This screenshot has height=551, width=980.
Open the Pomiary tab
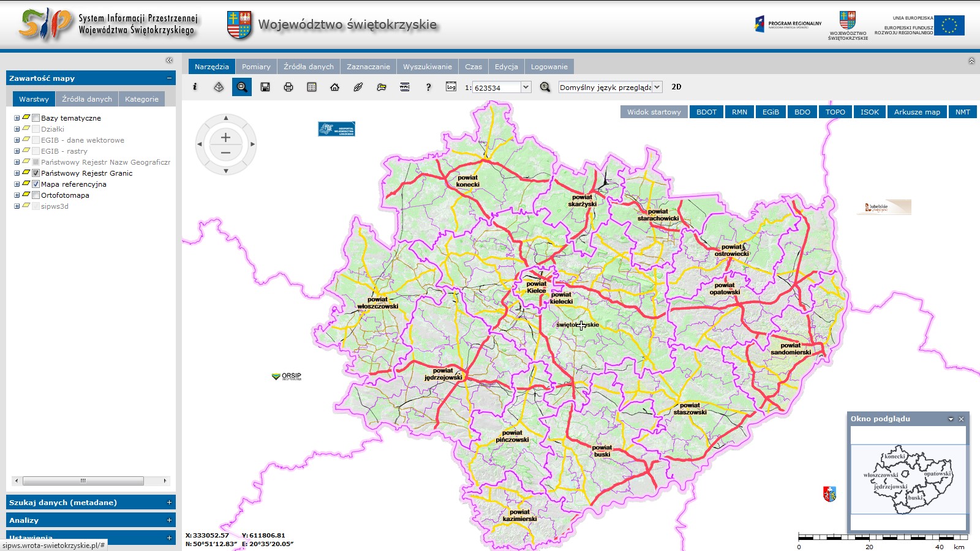click(256, 67)
